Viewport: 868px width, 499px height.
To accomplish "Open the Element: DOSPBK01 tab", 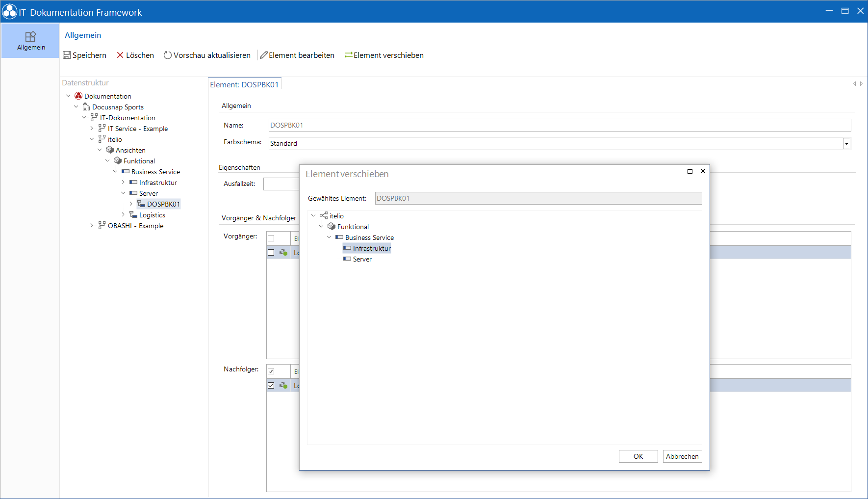I will coord(244,84).
